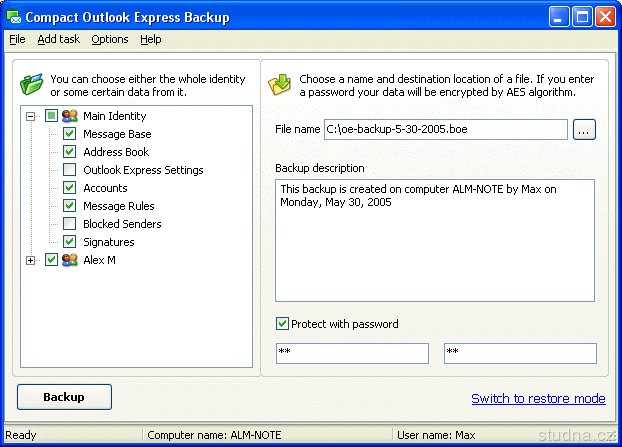The image size is (622, 447).
Task: Click the Backup button
Action: coord(64,397)
